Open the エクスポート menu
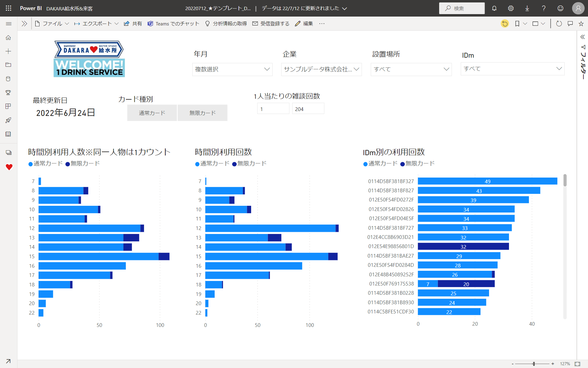588x368 pixels. (x=96, y=24)
